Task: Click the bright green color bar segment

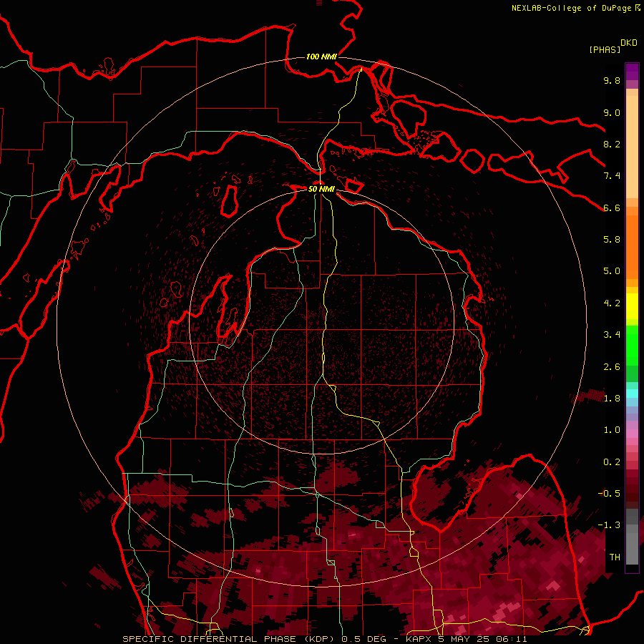Action: coord(632,345)
